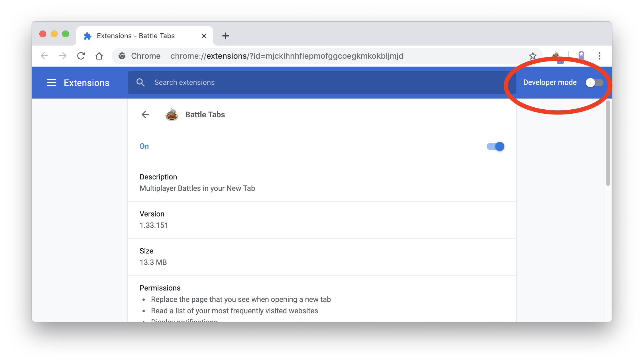
Task: Open the Extensions hamburger menu
Action: coord(51,83)
